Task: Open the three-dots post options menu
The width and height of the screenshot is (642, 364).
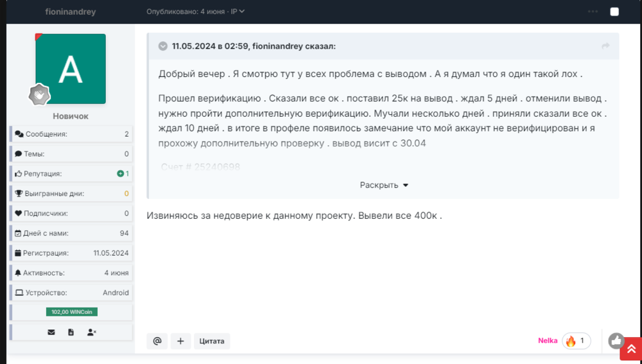Action: [x=593, y=12]
